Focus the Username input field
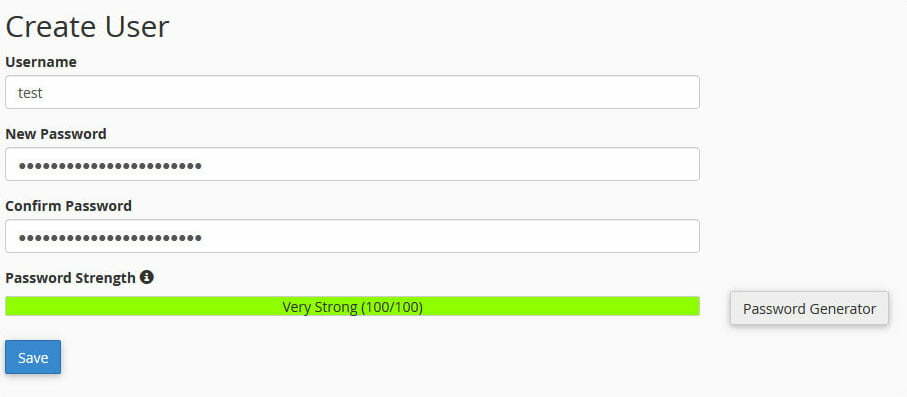Image resolution: width=907 pixels, height=397 pixels. coord(352,92)
